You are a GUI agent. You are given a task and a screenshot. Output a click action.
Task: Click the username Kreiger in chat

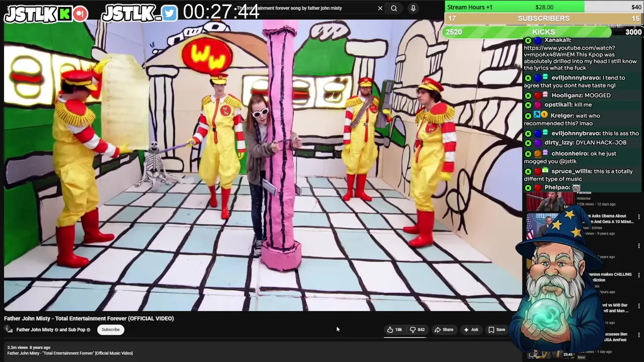(561, 116)
